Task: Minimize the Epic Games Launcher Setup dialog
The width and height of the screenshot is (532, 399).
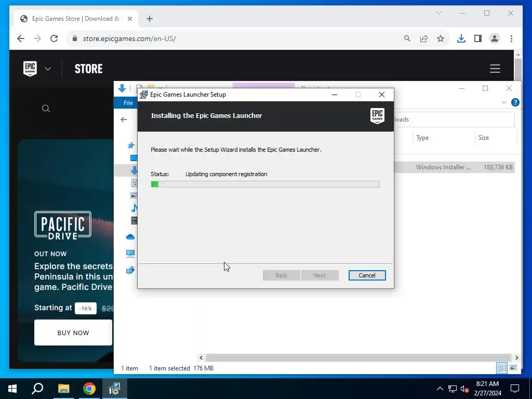Action: coord(335,95)
